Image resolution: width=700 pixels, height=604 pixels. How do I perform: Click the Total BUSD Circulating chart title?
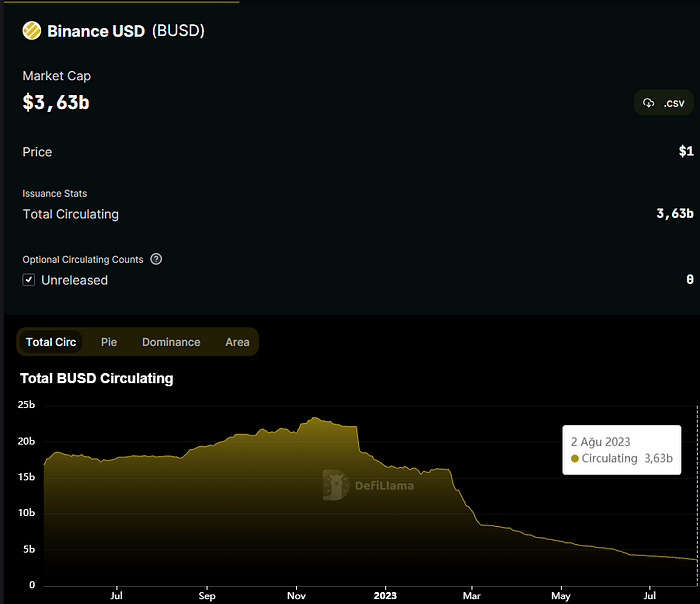pos(97,378)
